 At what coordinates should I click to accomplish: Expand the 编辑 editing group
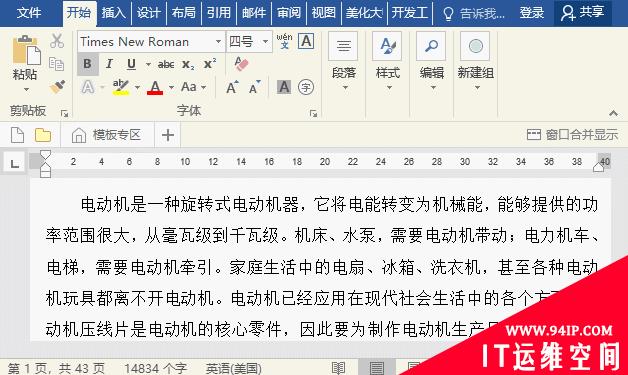pyautogui.click(x=432, y=62)
